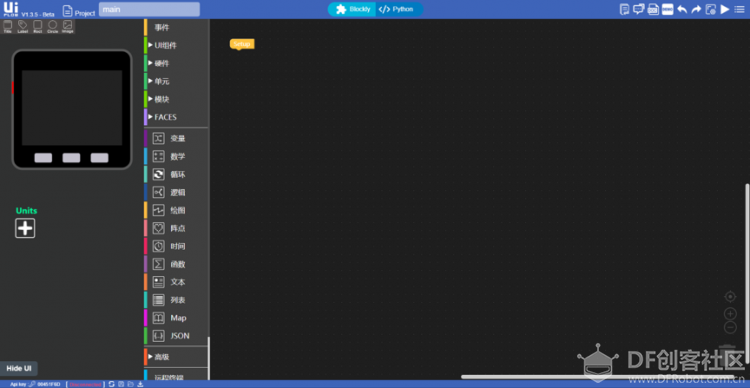Open the 数学 block category
Screen dimensions: 750x388
(x=176, y=156)
